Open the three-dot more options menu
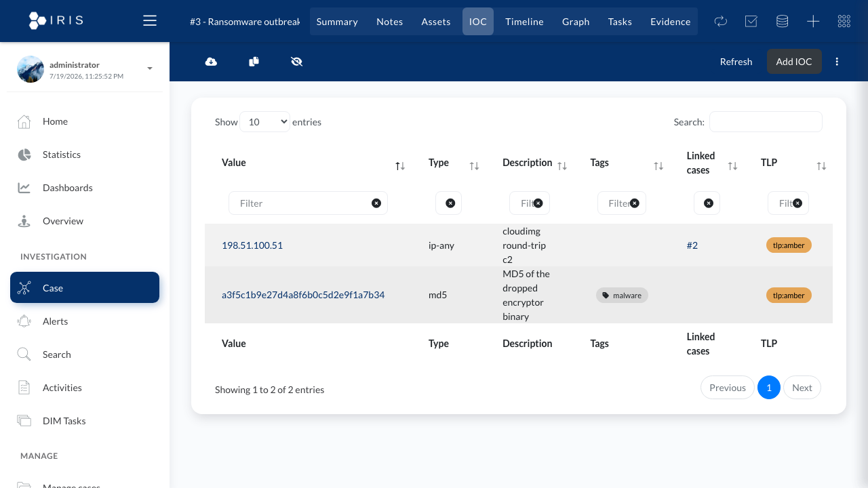This screenshot has height=488, width=868. [837, 62]
